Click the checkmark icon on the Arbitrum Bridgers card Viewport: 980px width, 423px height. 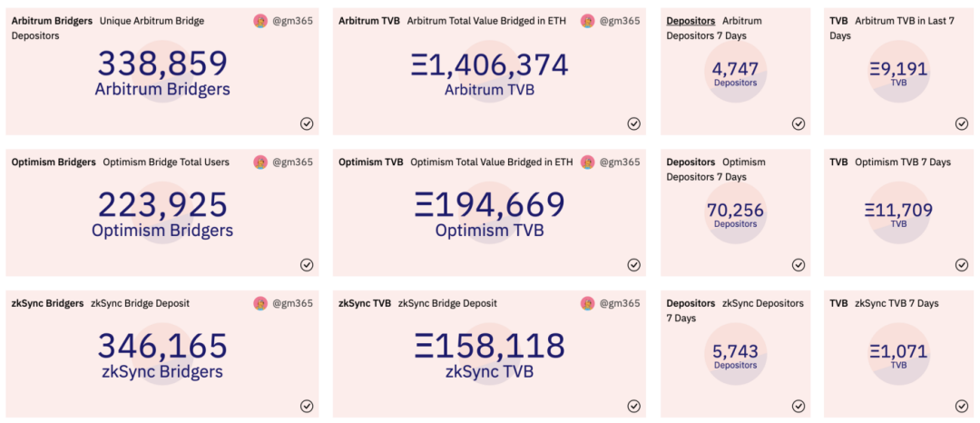pos(307,123)
